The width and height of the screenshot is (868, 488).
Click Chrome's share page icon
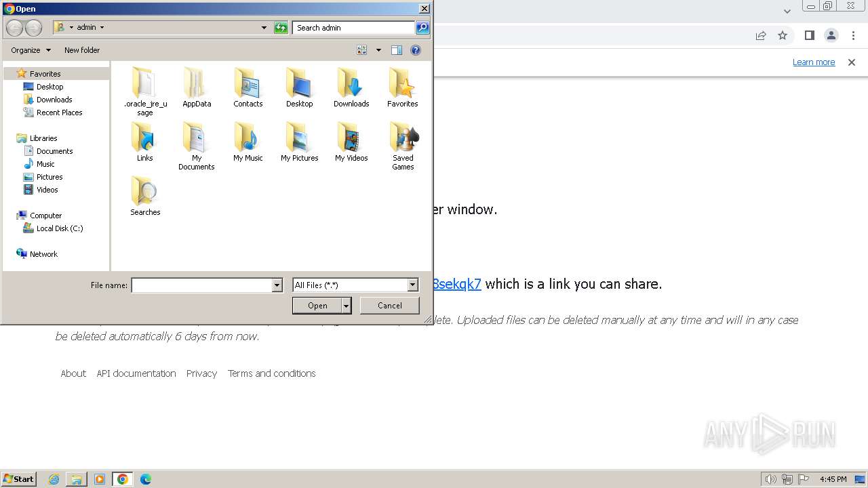click(761, 35)
